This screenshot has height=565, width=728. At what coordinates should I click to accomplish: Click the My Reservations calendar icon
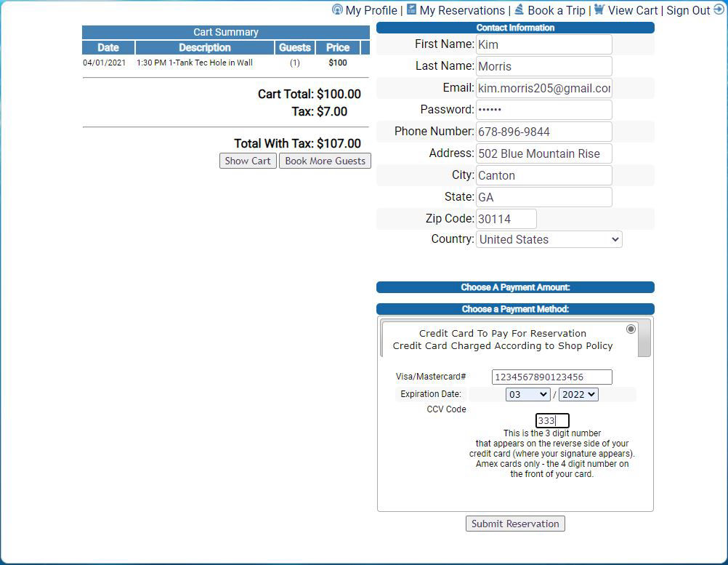411,9
